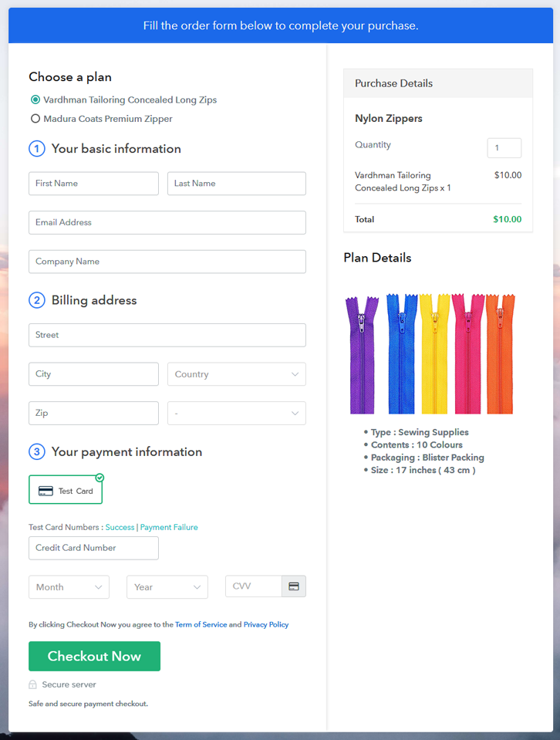The width and height of the screenshot is (560, 740).
Task: Click the Secure server lock icon
Action: point(32,684)
